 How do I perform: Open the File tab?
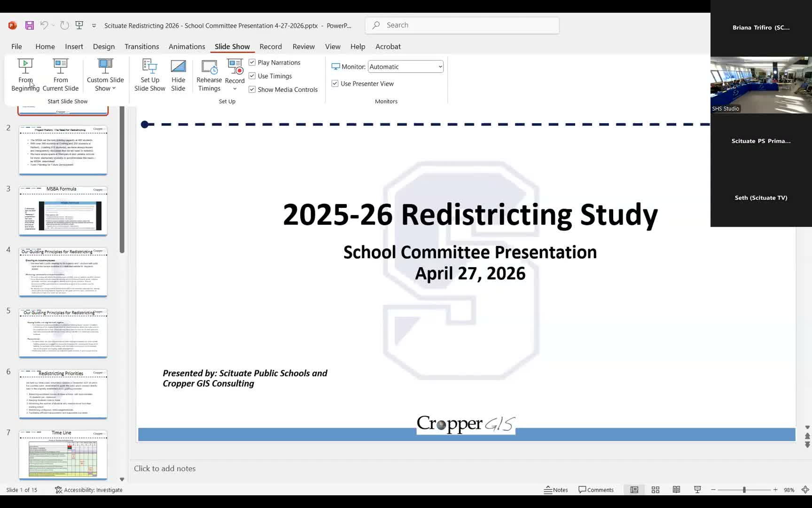tap(16, 47)
